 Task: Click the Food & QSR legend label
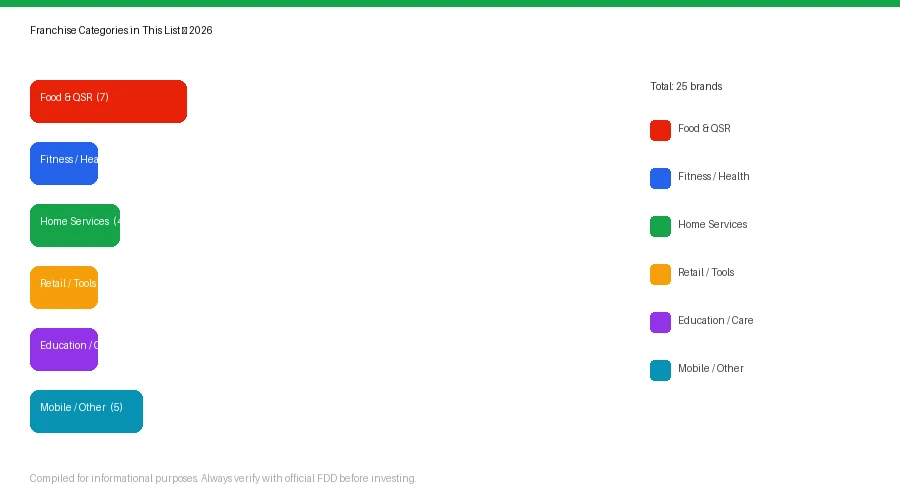coord(704,129)
